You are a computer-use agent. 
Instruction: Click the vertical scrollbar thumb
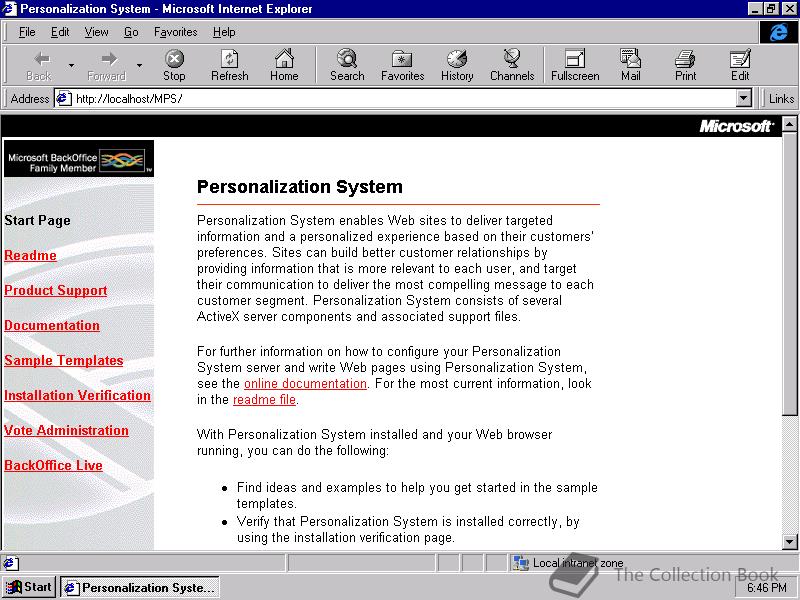789,272
